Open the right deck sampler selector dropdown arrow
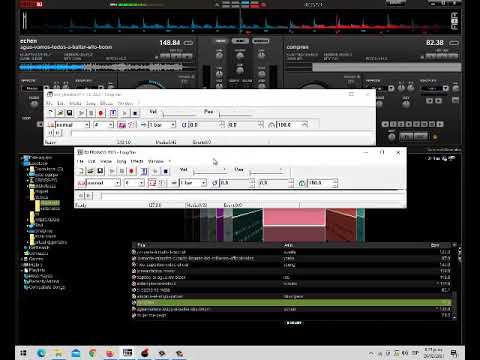 [x=446, y=88]
